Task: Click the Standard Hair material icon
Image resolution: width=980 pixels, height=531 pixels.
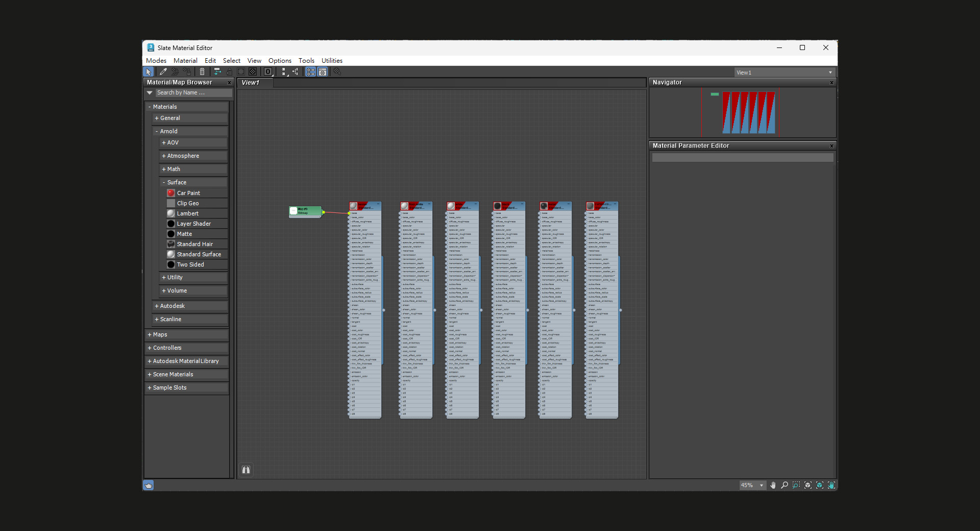Action: coord(171,244)
